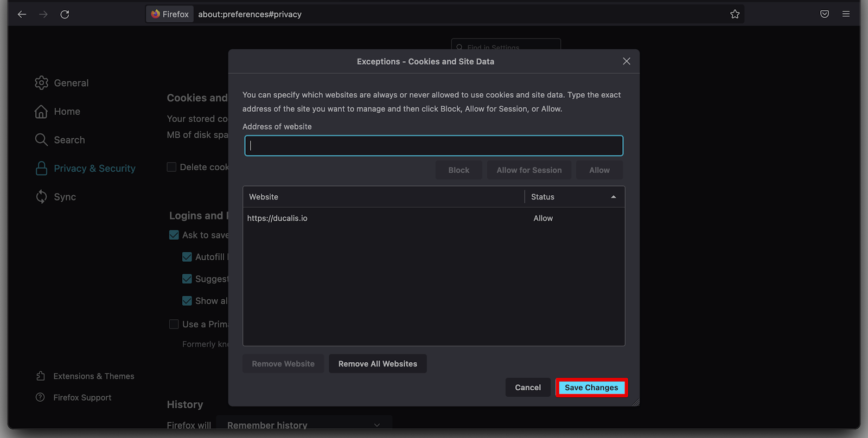
Task: Open the Pocket save icon
Action: click(x=824, y=15)
